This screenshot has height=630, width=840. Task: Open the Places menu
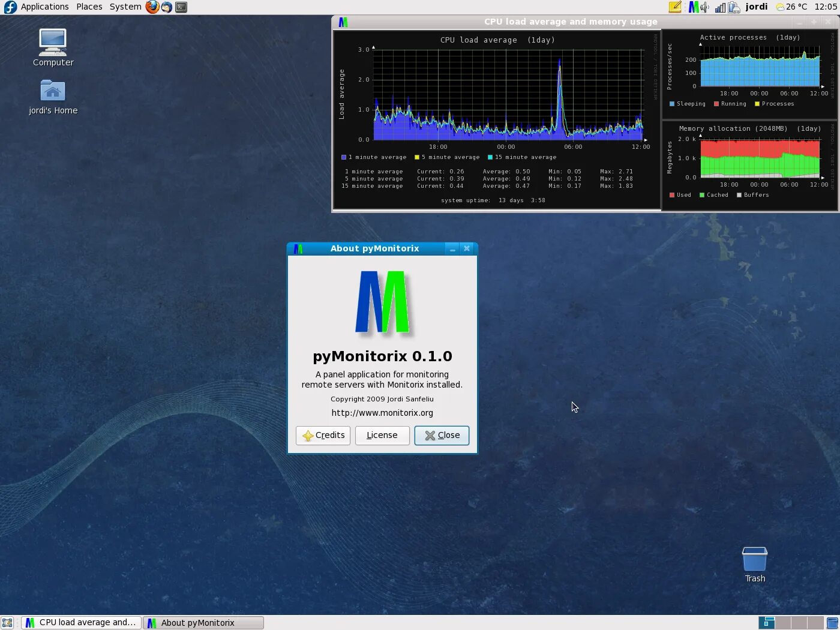point(89,7)
